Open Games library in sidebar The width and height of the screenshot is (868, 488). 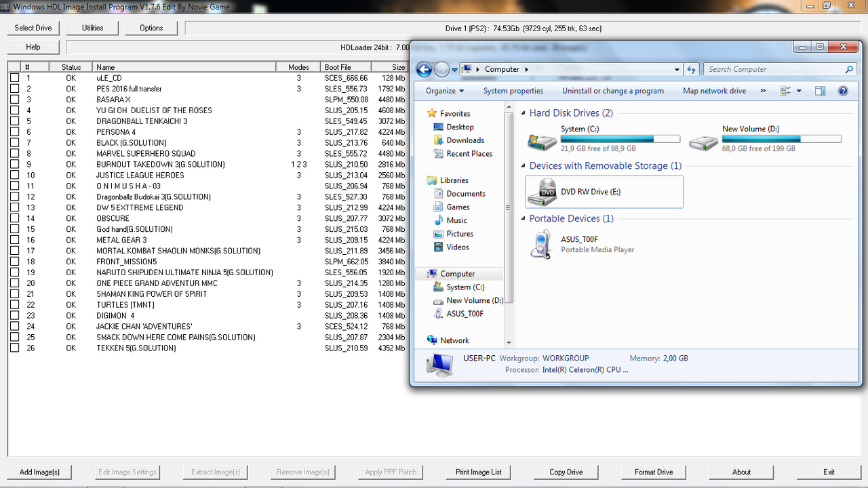pos(458,207)
